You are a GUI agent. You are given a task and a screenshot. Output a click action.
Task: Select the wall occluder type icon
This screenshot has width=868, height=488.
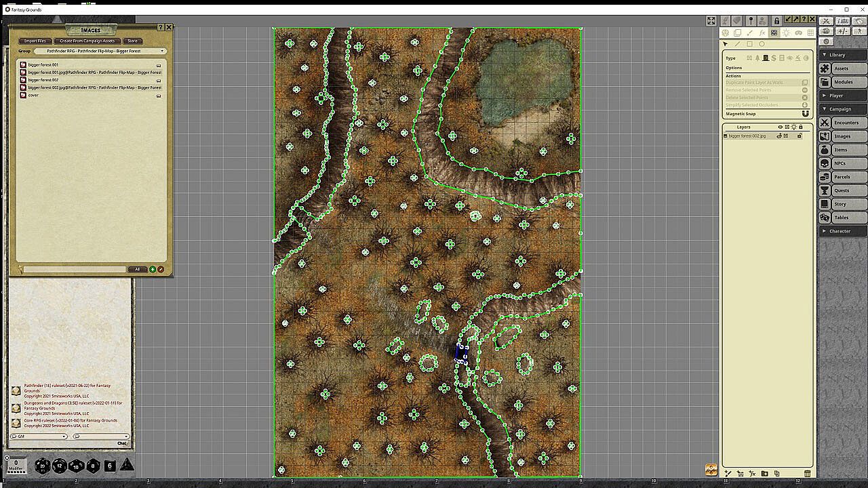[x=749, y=58]
